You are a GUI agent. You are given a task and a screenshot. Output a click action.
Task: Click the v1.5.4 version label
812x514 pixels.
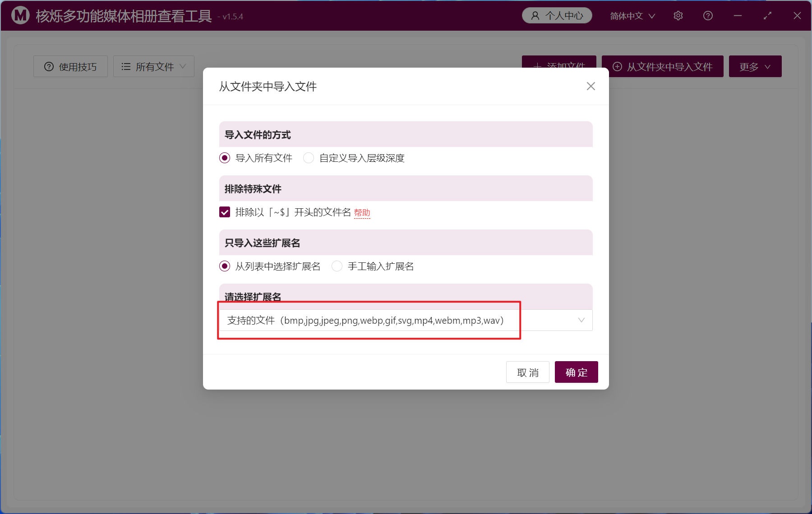(230, 17)
